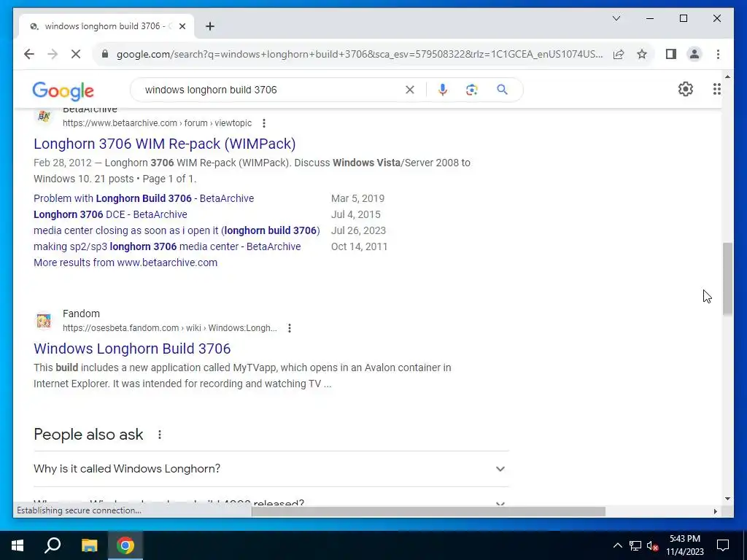The width and height of the screenshot is (747, 560).
Task: Open the notification center
Action: pos(723,545)
